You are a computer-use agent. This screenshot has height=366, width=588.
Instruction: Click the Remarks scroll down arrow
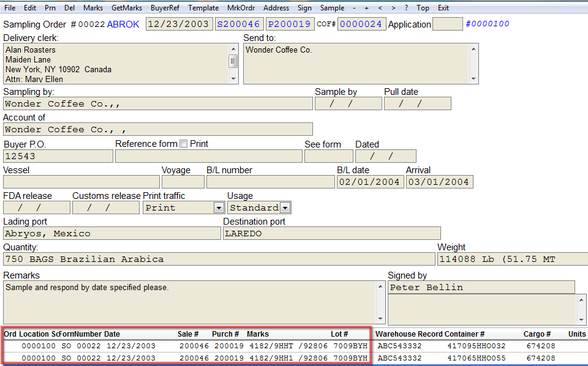(380, 319)
